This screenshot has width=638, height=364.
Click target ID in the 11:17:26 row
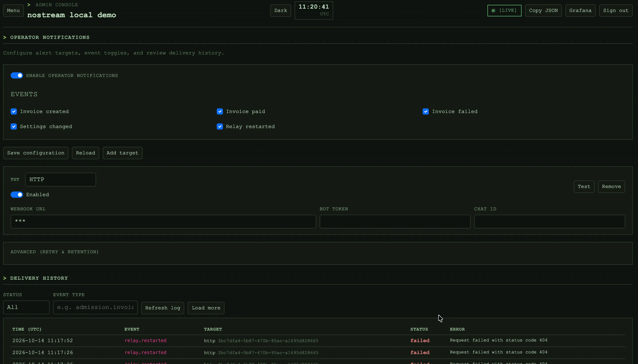coord(268,353)
